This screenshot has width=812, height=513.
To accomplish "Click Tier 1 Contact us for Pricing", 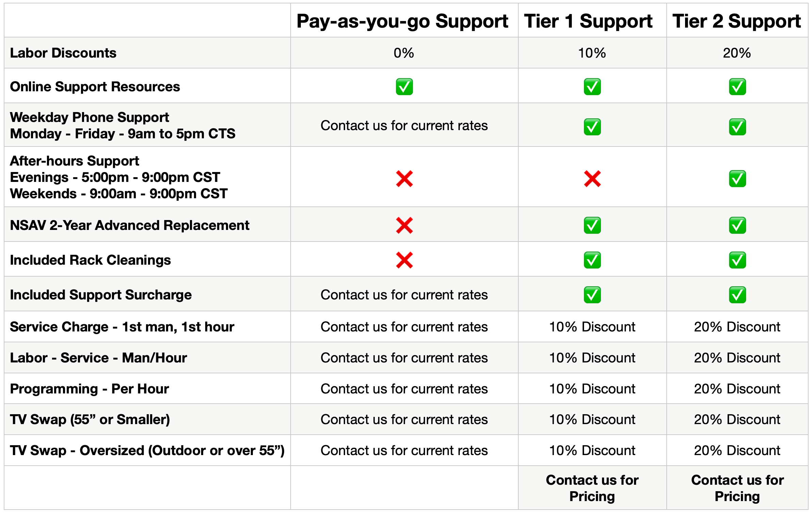I will 592,488.
